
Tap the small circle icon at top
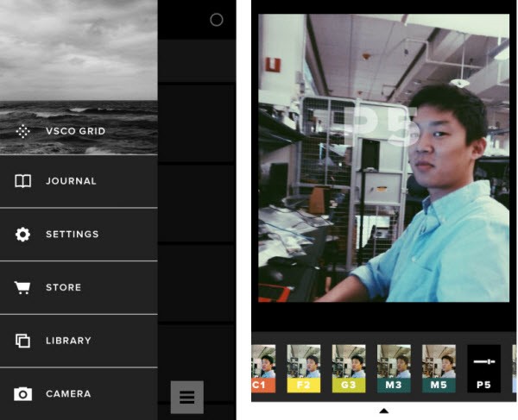[217, 20]
